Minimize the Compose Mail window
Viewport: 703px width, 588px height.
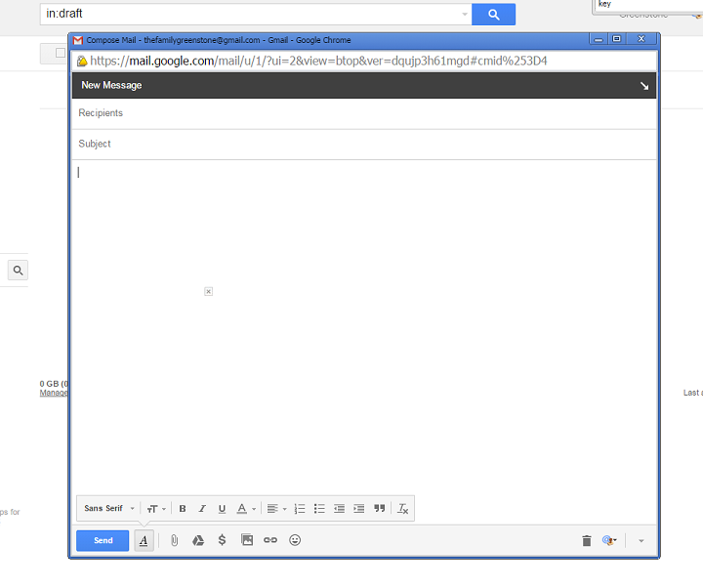pos(599,39)
